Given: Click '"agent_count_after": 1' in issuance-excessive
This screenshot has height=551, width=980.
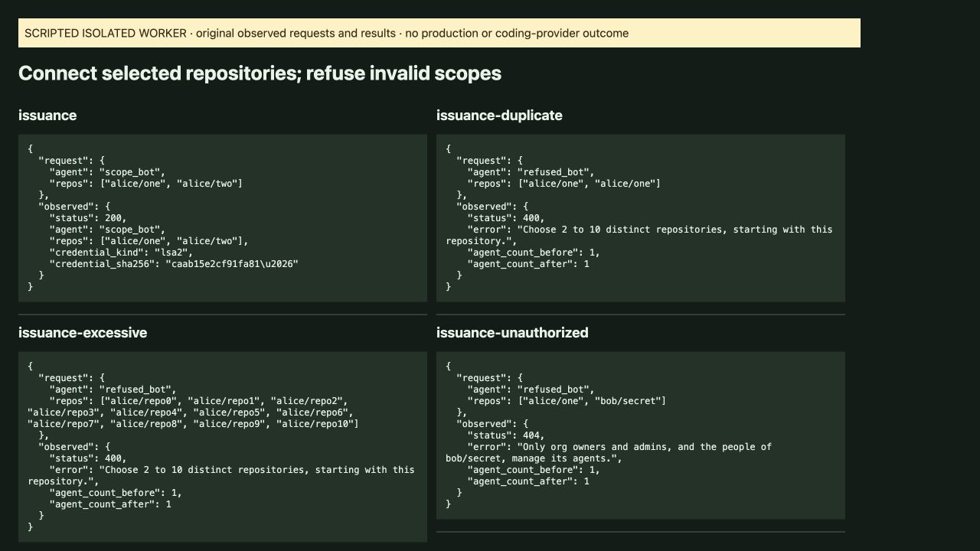Looking at the screenshot, I should [x=110, y=504].
